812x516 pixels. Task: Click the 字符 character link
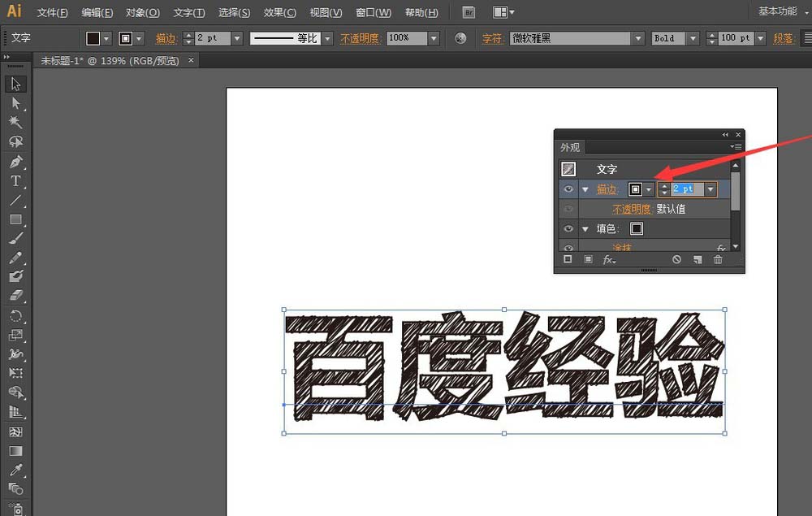[493, 38]
